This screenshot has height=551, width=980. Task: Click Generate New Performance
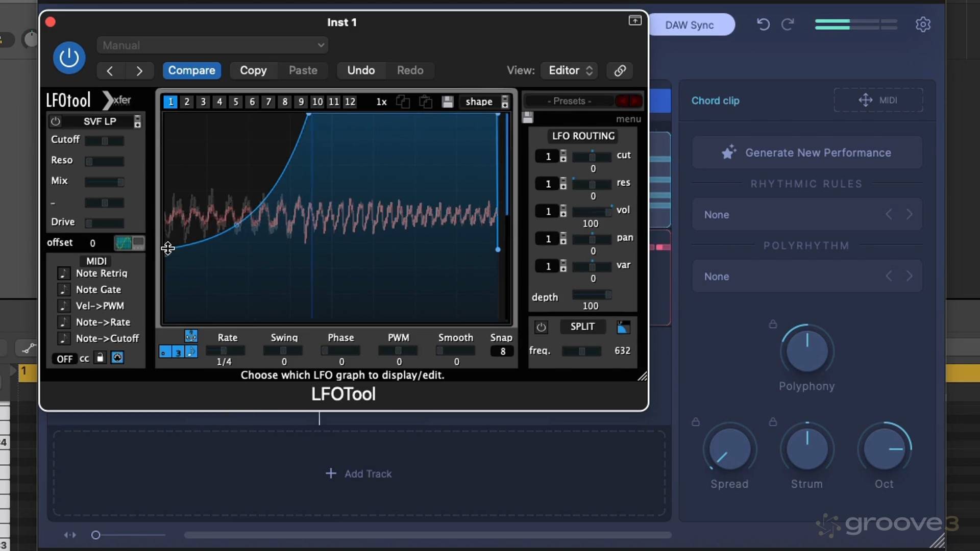807,153
